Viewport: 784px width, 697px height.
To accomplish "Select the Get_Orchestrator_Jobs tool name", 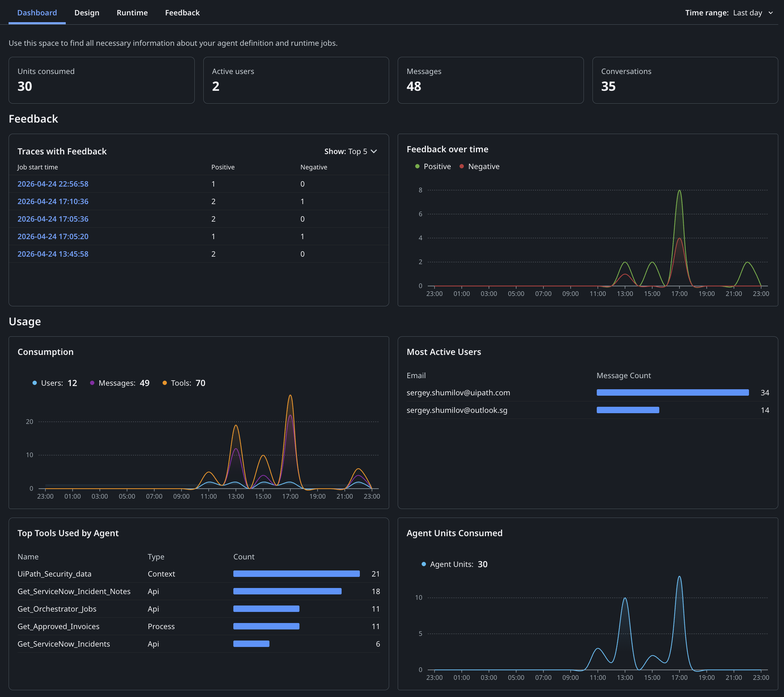I will point(57,609).
